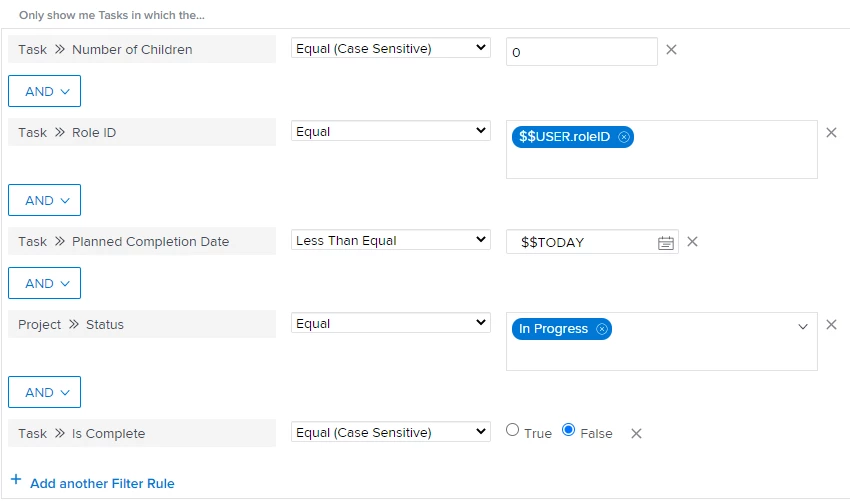The height and width of the screenshot is (501, 850).
Task: Delete the Role ID filter rule
Action: pos(831,133)
